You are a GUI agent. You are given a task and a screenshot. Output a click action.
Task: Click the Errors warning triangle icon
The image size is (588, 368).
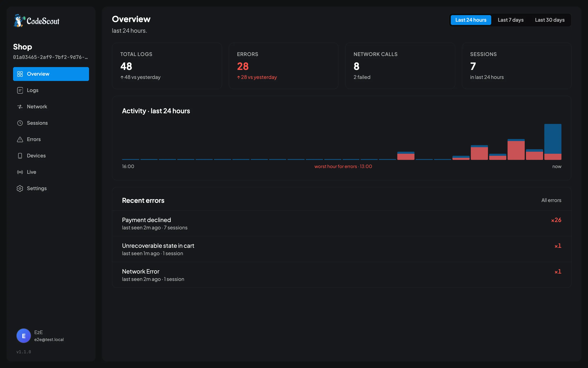click(20, 139)
